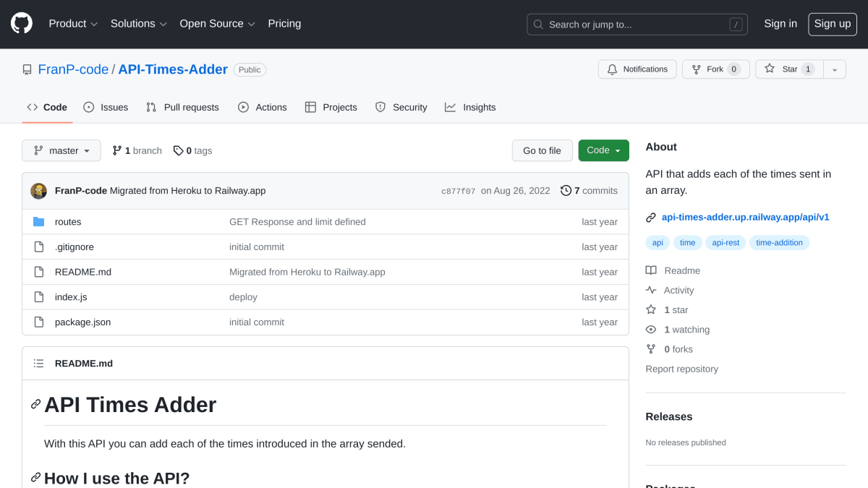Click the package.json file icon
The height and width of the screenshot is (488, 868).
[39, 322]
